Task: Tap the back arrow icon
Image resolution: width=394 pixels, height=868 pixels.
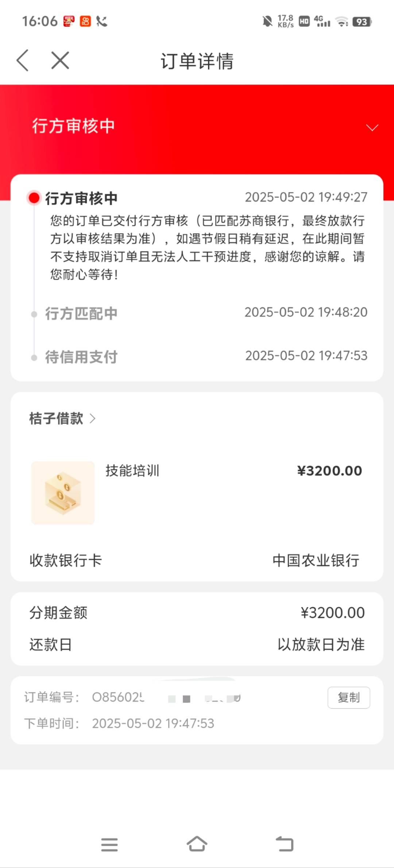Action: point(23,60)
